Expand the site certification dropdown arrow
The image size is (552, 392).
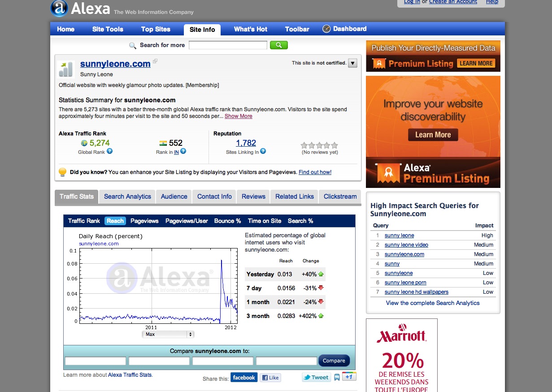pyautogui.click(x=353, y=63)
